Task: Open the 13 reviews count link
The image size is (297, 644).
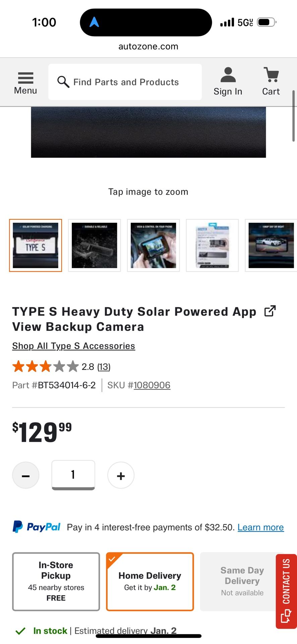Action: 104,367
